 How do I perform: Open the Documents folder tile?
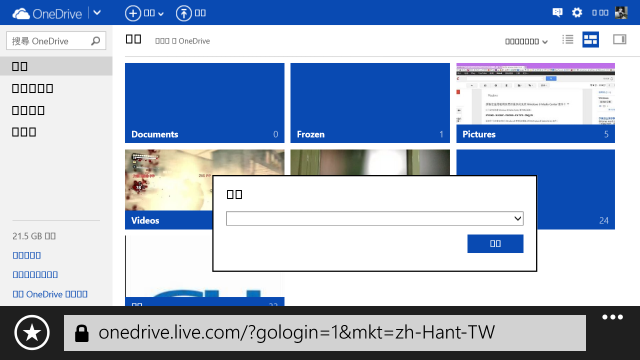coord(204,103)
